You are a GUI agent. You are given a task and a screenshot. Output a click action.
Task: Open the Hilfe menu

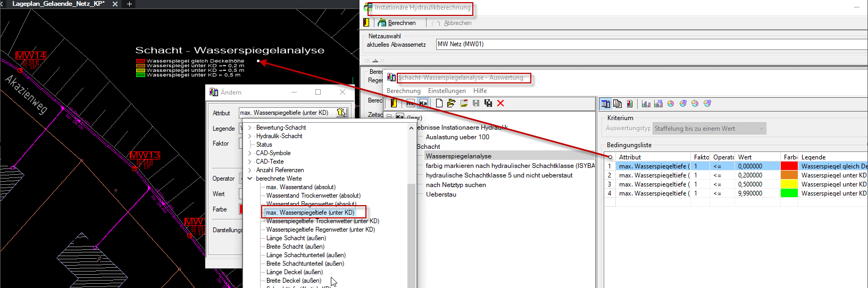480,91
